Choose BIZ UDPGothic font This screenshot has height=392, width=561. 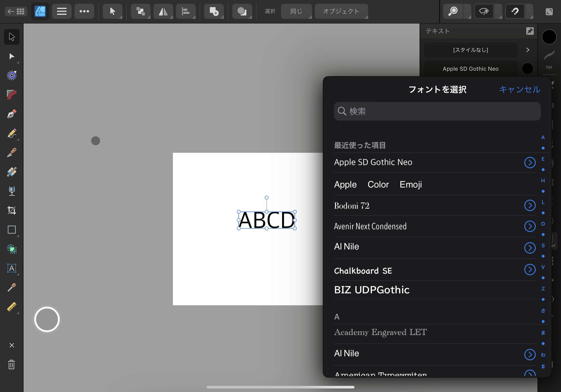click(x=435, y=290)
